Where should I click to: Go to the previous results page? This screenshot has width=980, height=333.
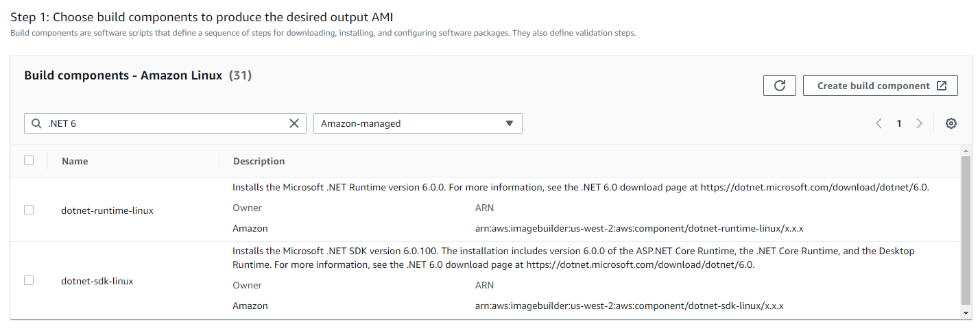pyautogui.click(x=879, y=123)
